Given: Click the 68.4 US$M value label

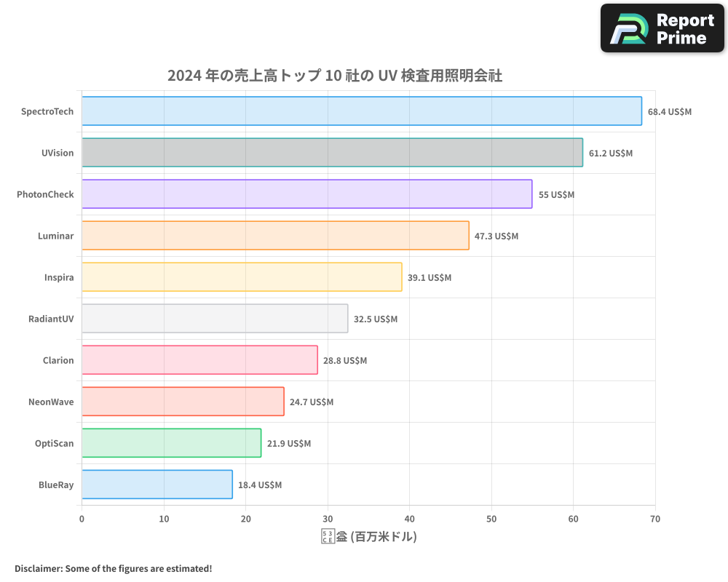Looking at the screenshot, I should [669, 112].
